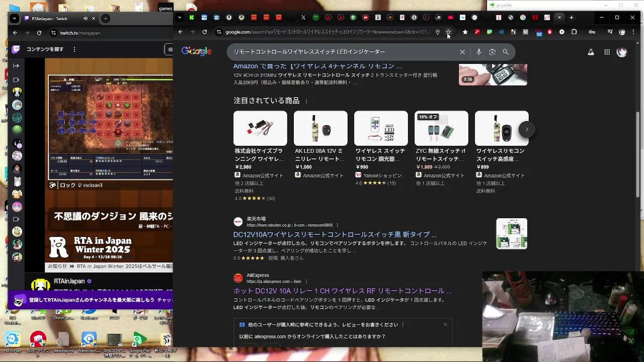Mute the RTAinJapan Twitch tab

85,19
